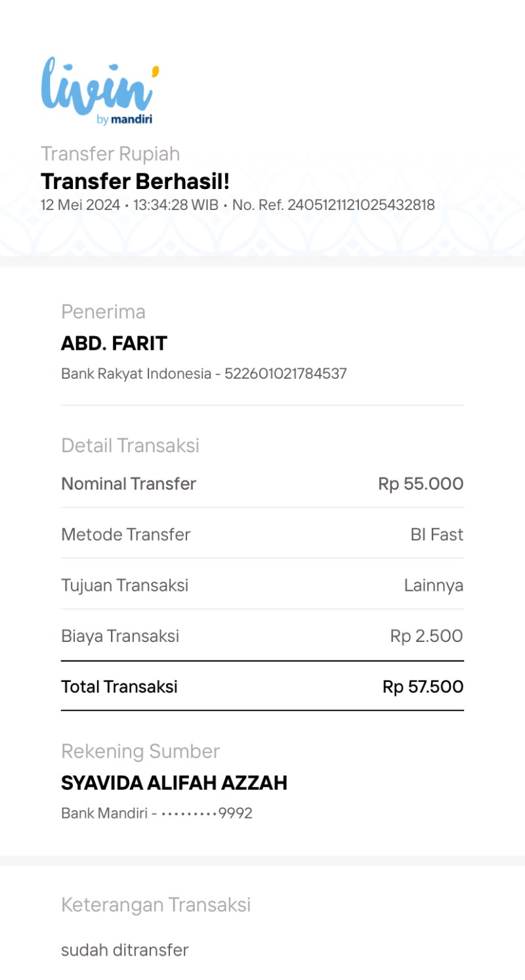Image resolution: width=525 pixels, height=980 pixels.
Task: Select the Nominal Transfer row
Action: pos(262,484)
